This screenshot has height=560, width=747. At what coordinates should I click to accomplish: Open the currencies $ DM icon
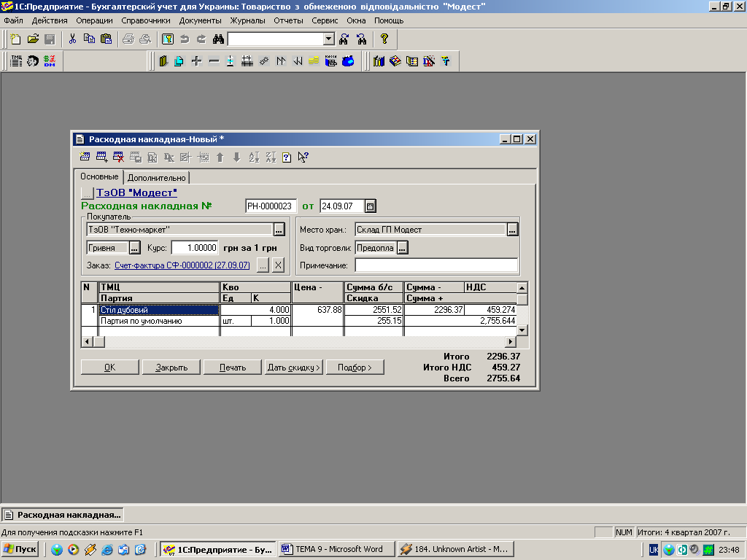pyautogui.click(x=50, y=61)
